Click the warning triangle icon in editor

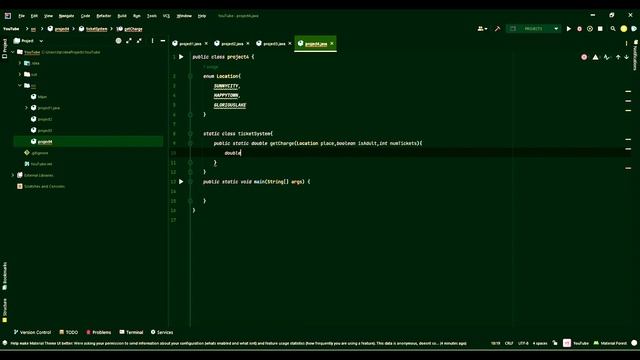tap(596, 57)
